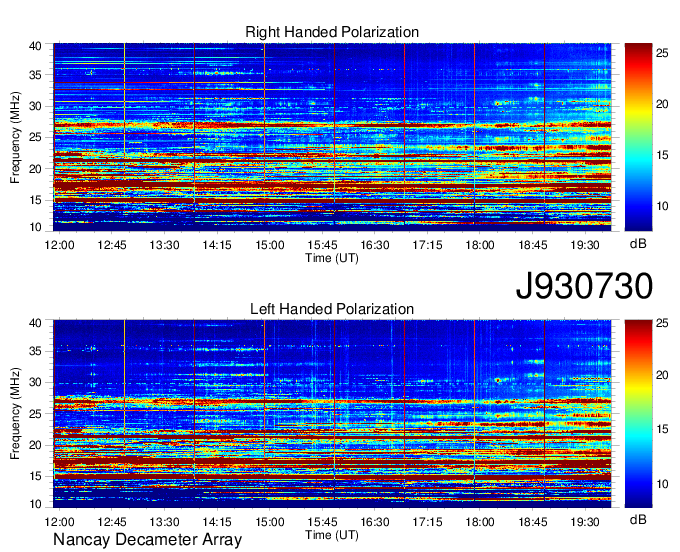Viewport: 680px width, 552px height.
Task: Click 15:00 time tick of Right Handed plot
Action: coord(269,245)
